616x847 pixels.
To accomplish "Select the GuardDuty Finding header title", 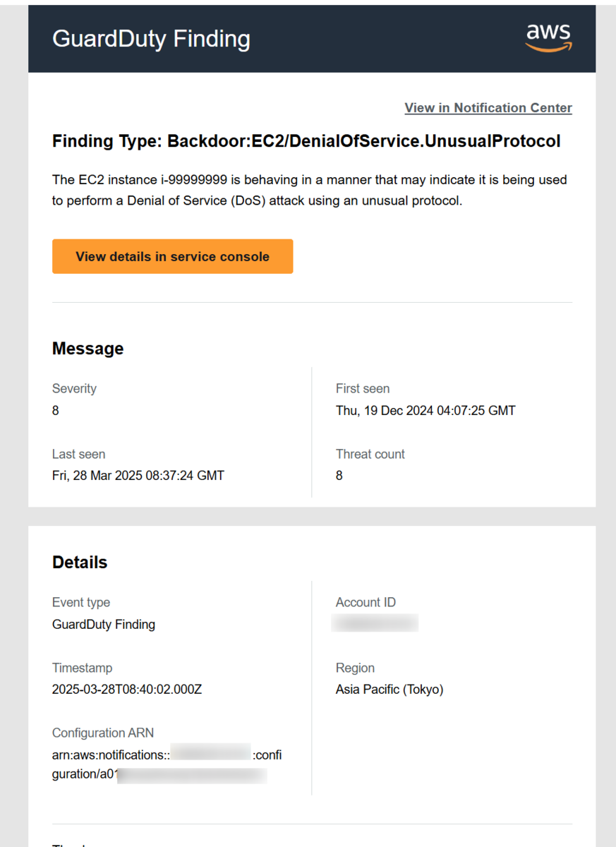I will [151, 39].
